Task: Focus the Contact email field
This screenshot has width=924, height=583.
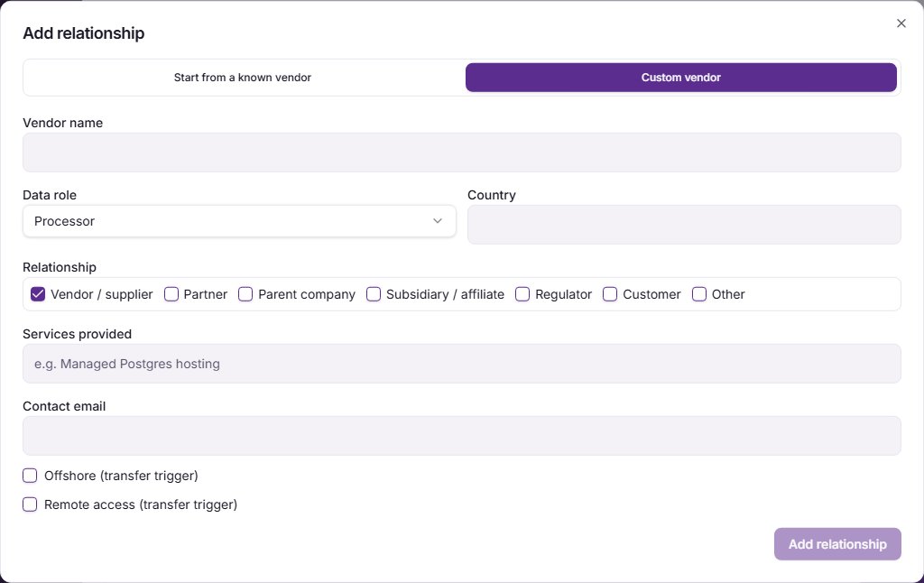Action: pos(461,436)
